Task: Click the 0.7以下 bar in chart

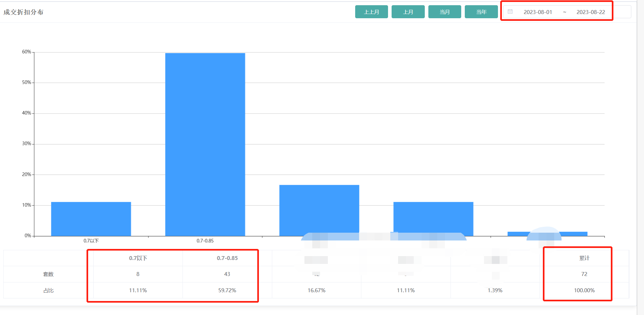Action: tap(91, 219)
